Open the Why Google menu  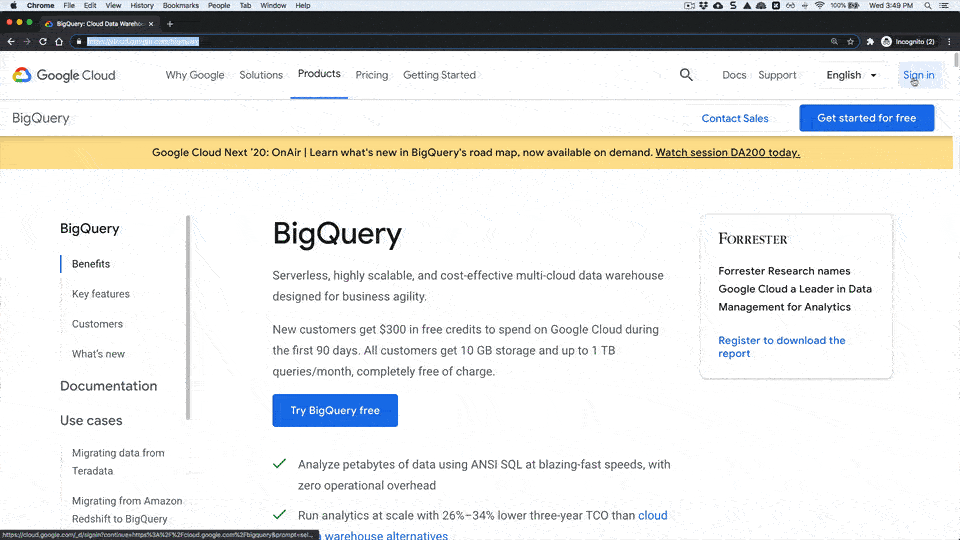pos(195,75)
